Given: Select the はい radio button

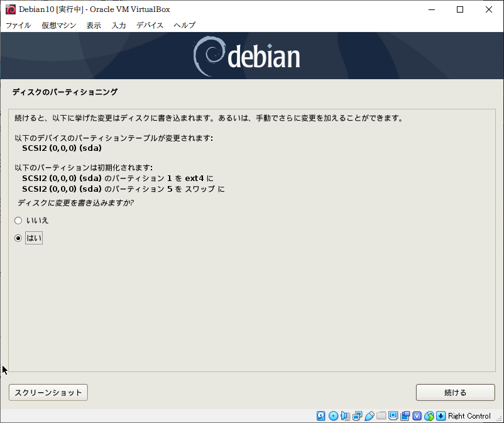Looking at the screenshot, I should (x=18, y=238).
